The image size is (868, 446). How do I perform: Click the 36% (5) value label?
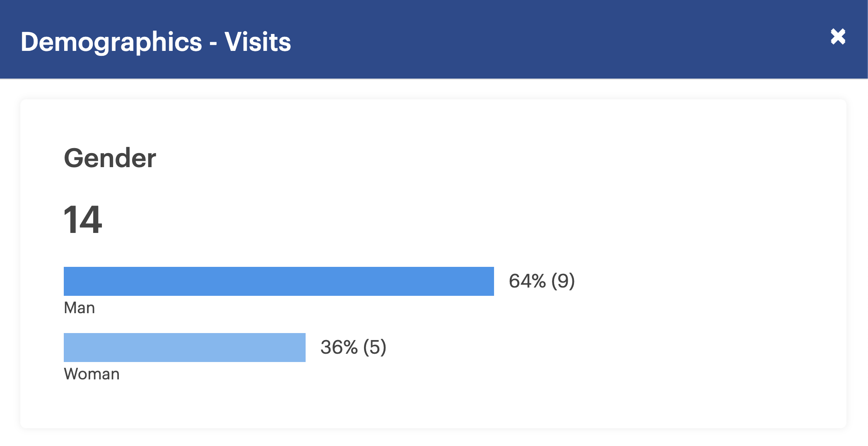353,347
